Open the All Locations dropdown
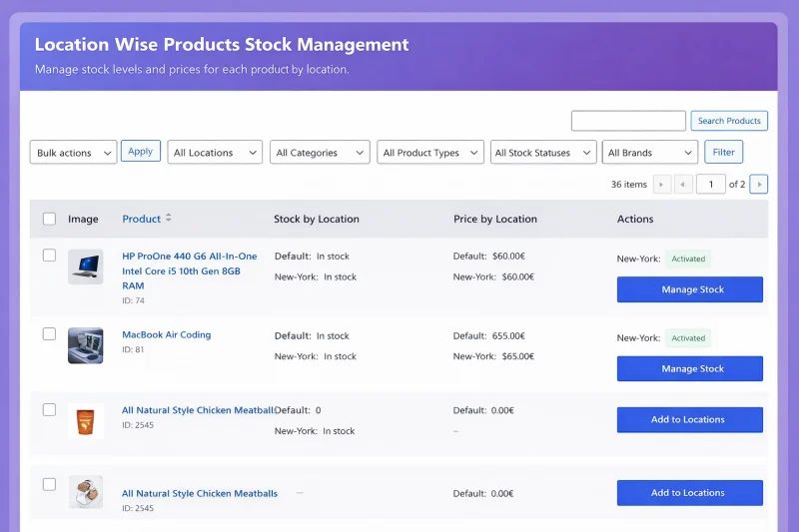The image size is (799, 532). pos(215,153)
